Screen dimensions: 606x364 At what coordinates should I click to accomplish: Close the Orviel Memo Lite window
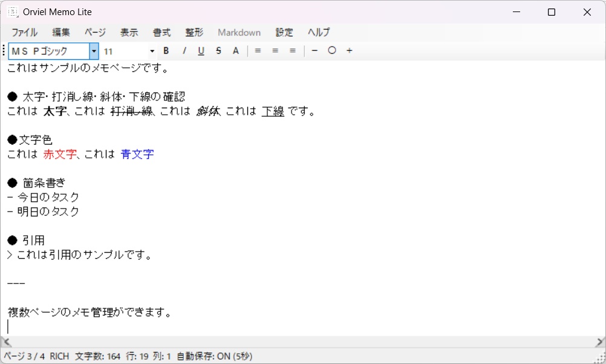click(x=587, y=12)
